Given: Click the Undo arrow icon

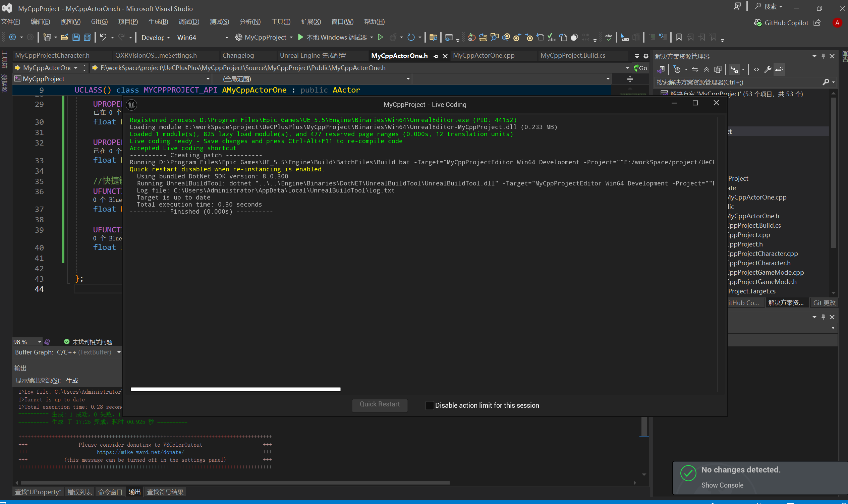Looking at the screenshot, I should [103, 37].
